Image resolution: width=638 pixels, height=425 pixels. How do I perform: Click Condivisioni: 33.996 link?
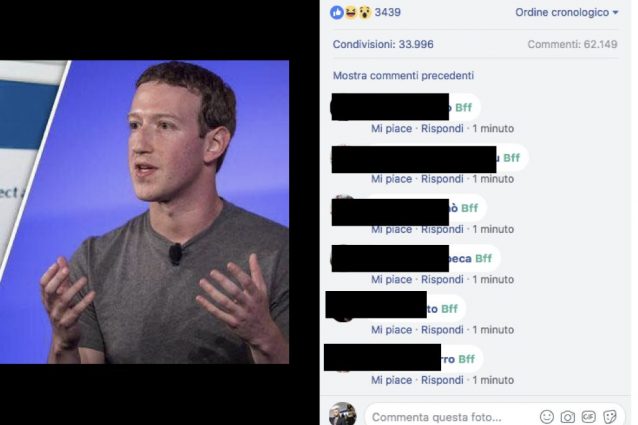(383, 44)
